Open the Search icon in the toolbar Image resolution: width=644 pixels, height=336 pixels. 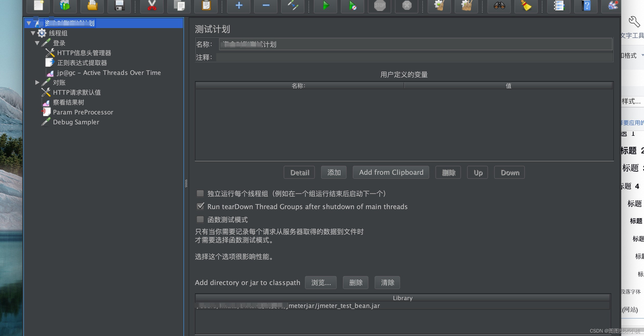(499, 6)
